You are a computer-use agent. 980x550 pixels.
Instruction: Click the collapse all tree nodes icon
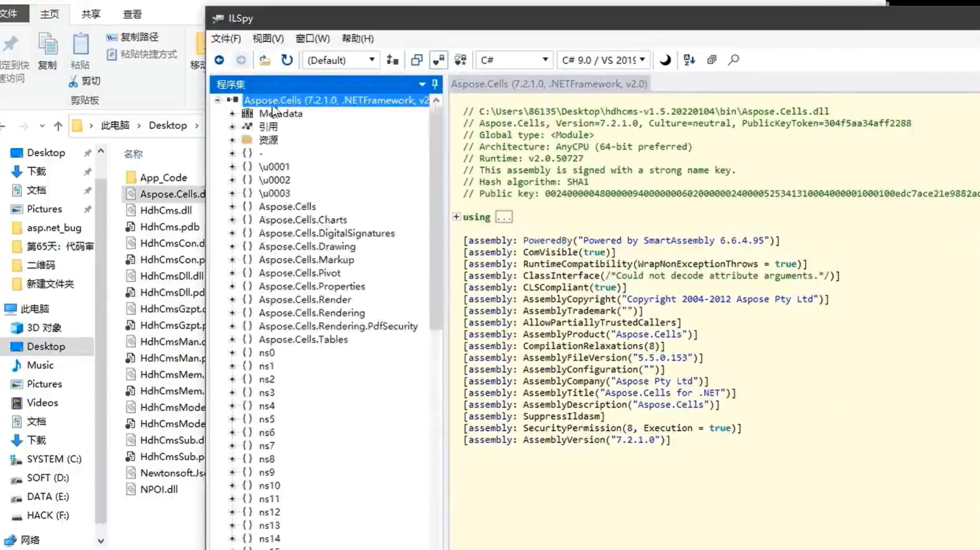coord(711,60)
